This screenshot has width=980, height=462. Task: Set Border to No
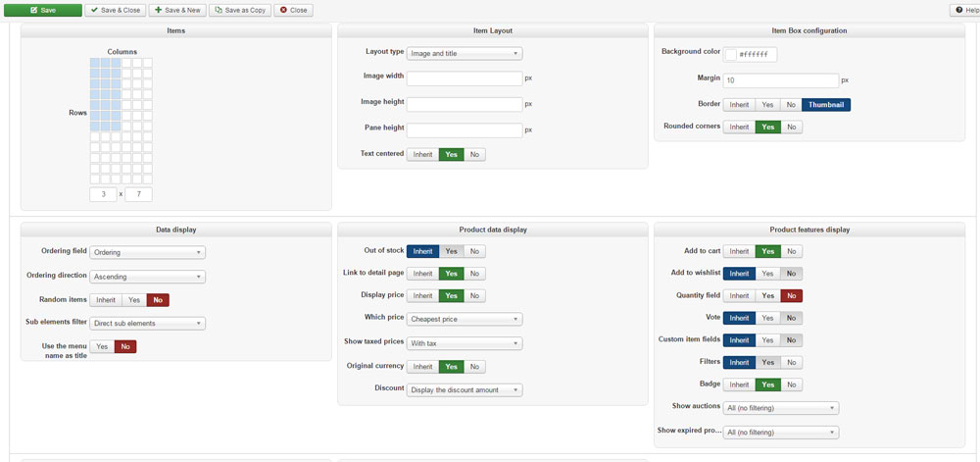(x=791, y=104)
